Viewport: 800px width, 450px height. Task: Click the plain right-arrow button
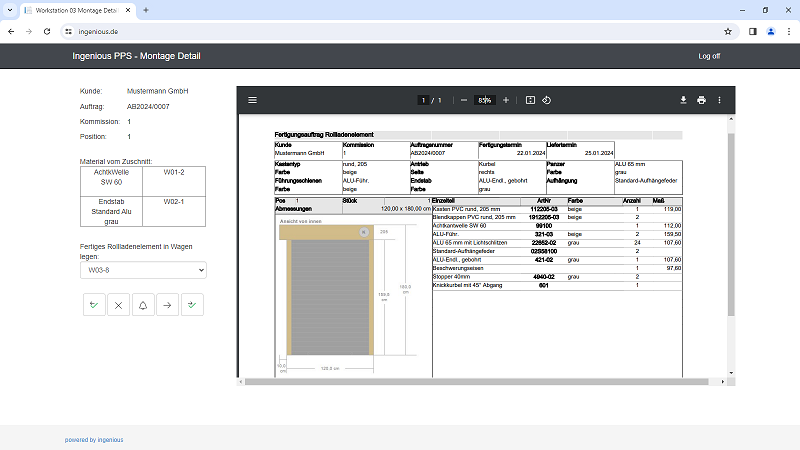(167, 305)
